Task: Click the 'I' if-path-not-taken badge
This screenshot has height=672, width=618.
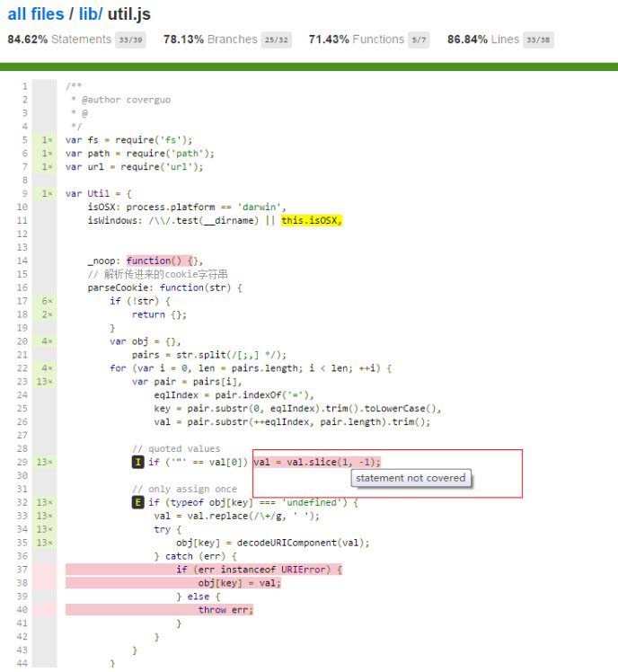Action: [137, 462]
